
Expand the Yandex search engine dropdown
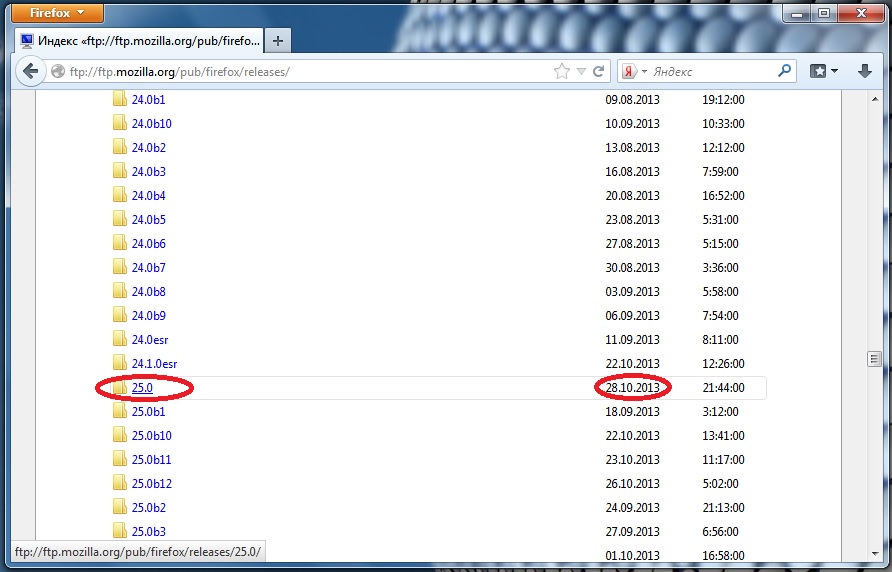pos(645,72)
